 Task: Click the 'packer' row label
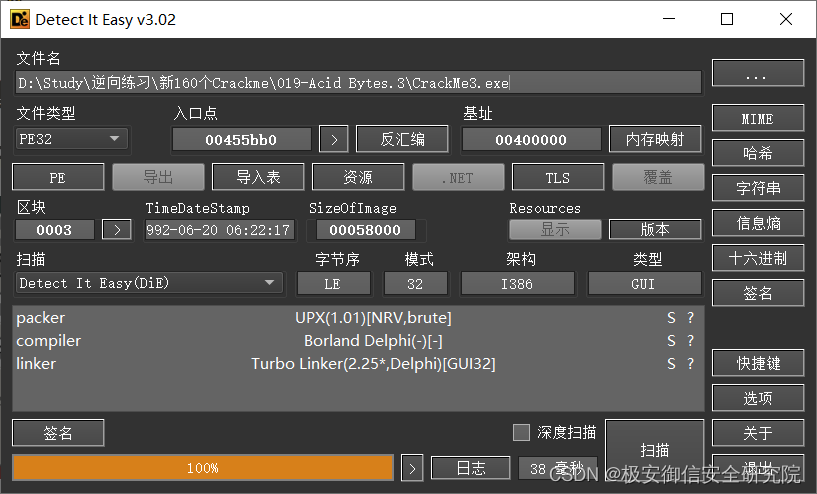point(41,318)
